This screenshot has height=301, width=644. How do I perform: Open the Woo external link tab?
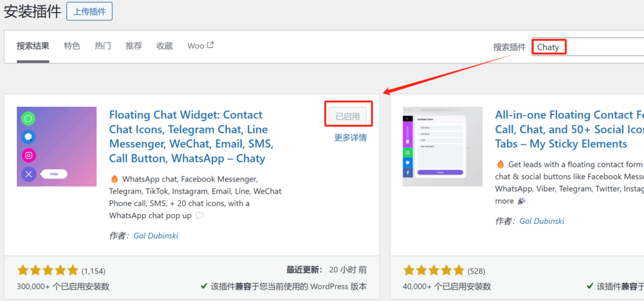(x=201, y=46)
